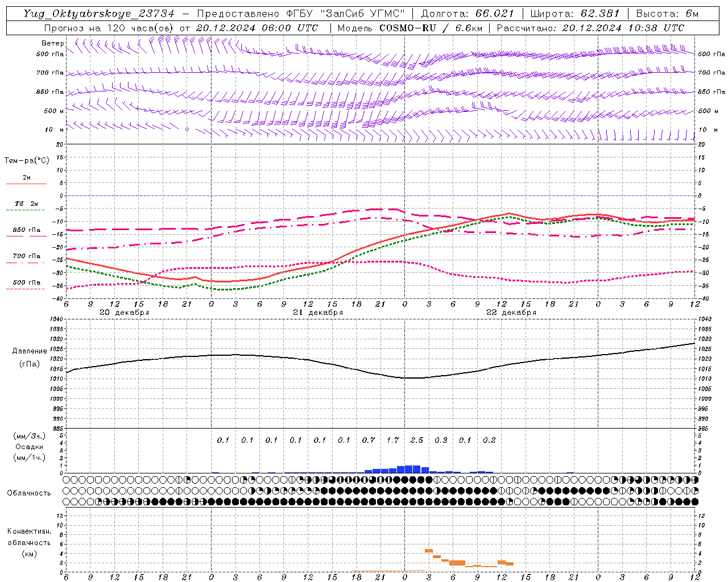Click the Рассчитано: 20.12.2024 10:38 UTC text

(x=590, y=28)
